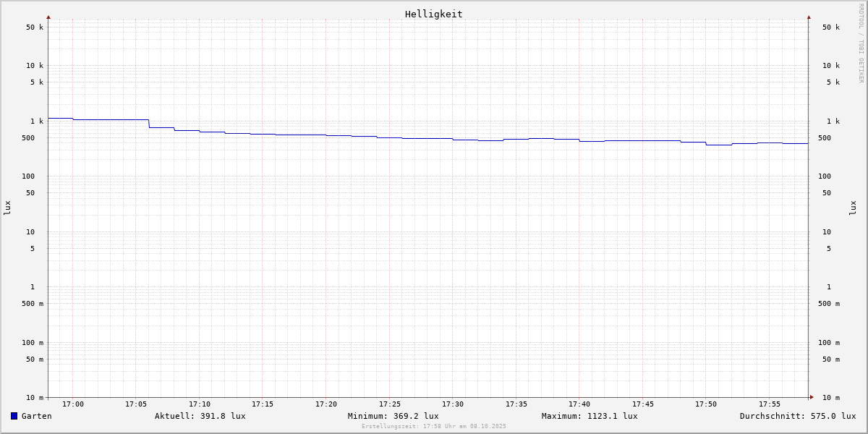Viewport: 868px width, 434px height.
Task: Click the blue line's sharp drop after 17:05
Action: (149, 124)
